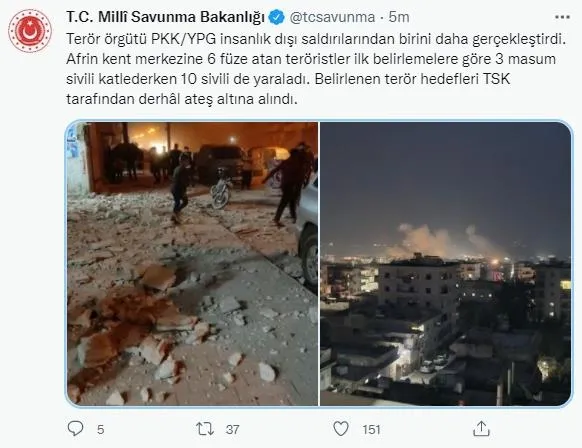Open the T.C. Millî Savunma Bakanlığı name link

165,17
